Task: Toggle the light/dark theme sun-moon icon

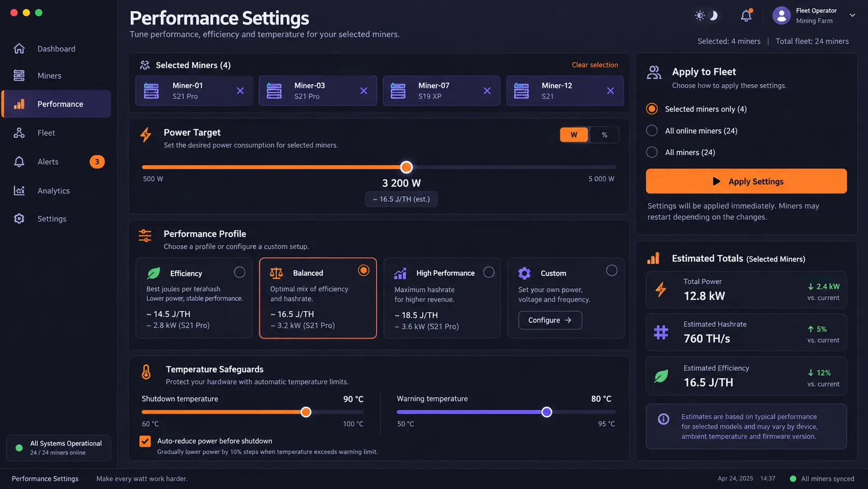Action: (x=706, y=16)
